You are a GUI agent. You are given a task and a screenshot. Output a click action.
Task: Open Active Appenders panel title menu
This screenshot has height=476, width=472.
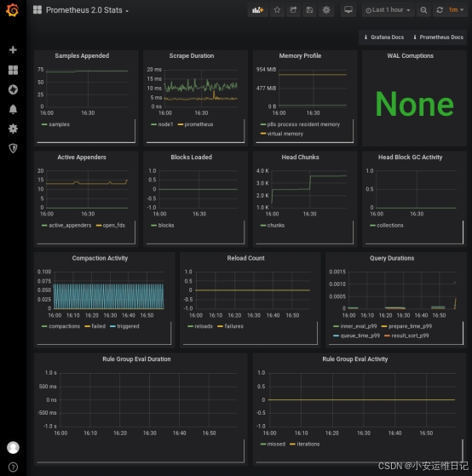tap(82, 158)
